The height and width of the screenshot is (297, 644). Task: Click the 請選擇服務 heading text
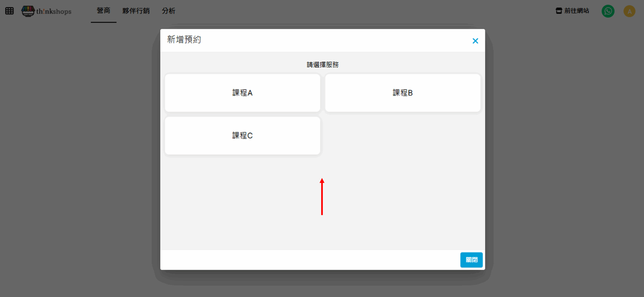[x=322, y=65]
